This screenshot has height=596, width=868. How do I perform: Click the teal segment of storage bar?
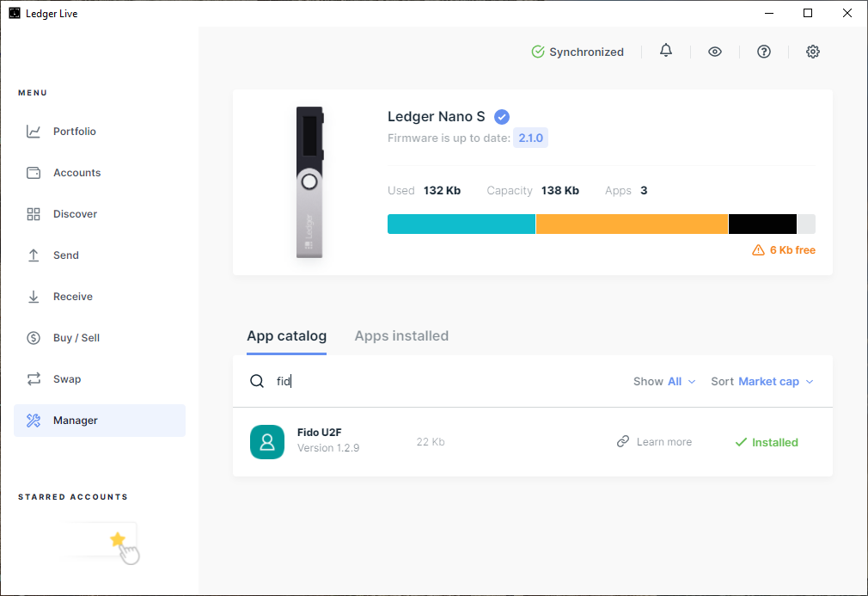click(x=462, y=224)
